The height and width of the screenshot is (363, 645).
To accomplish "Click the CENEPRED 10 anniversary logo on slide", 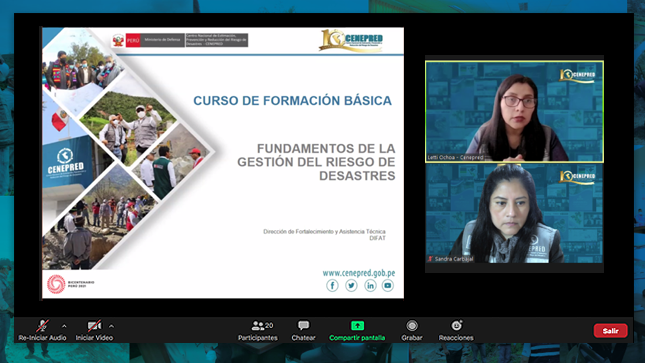I will [351, 40].
